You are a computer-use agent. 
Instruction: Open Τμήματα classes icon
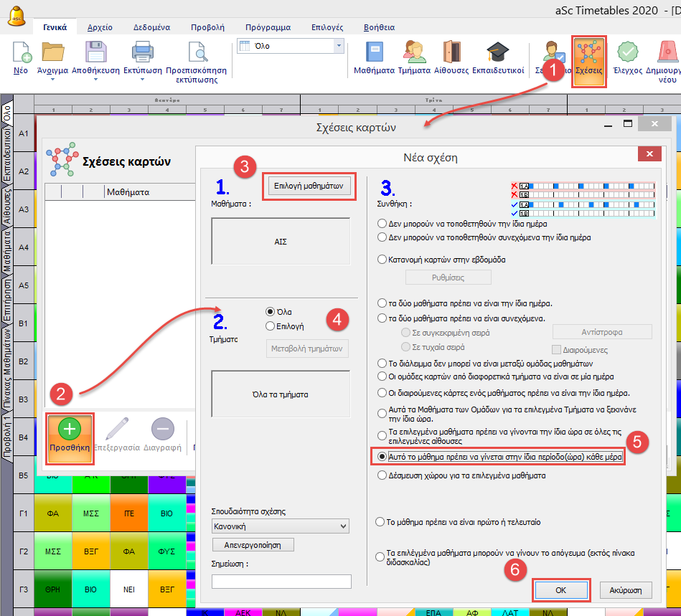click(x=413, y=53)
